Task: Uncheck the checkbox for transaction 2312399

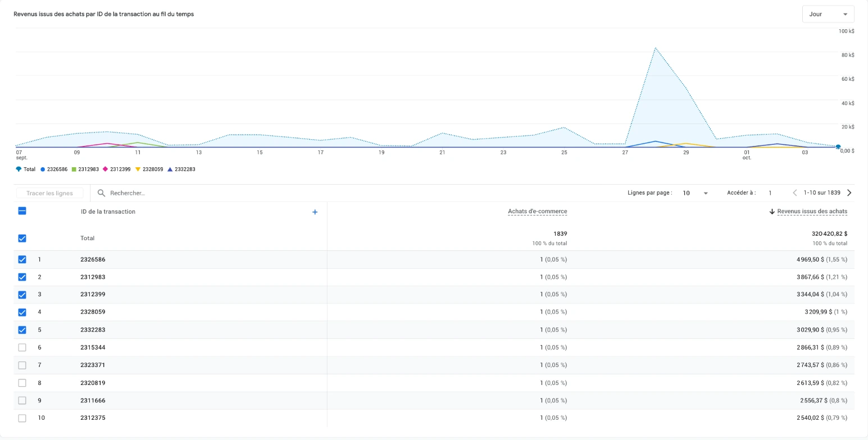Action: 22,295
